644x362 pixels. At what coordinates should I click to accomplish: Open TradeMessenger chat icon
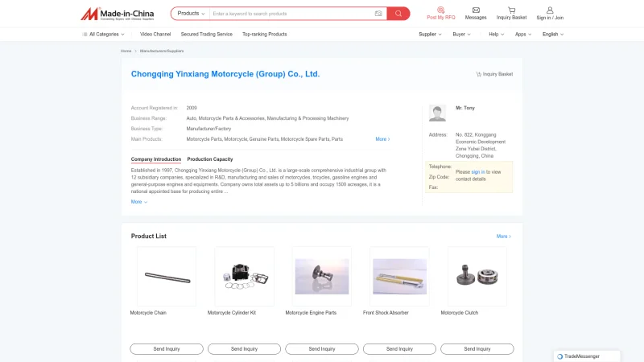tap(559, 356)
